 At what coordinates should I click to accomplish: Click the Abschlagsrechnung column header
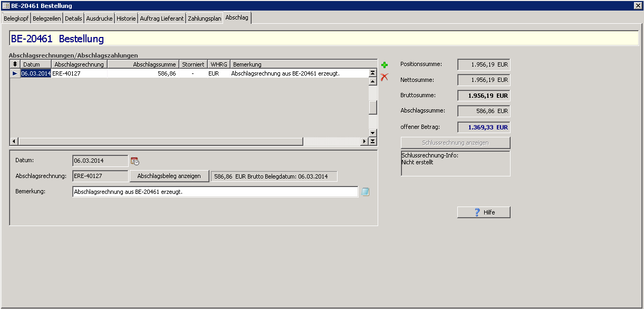(79, 64)
